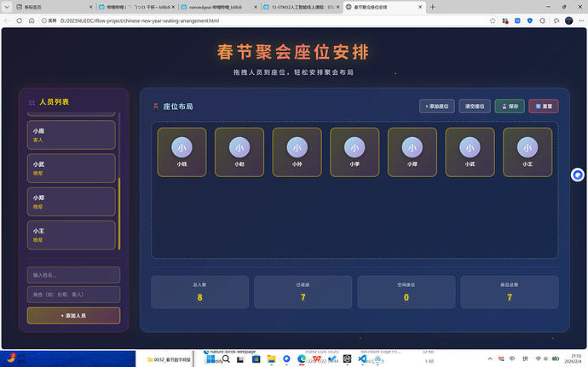Click the seat occupied by 小赵
This screenshot has height=367, width=588.
click(239, 152)
